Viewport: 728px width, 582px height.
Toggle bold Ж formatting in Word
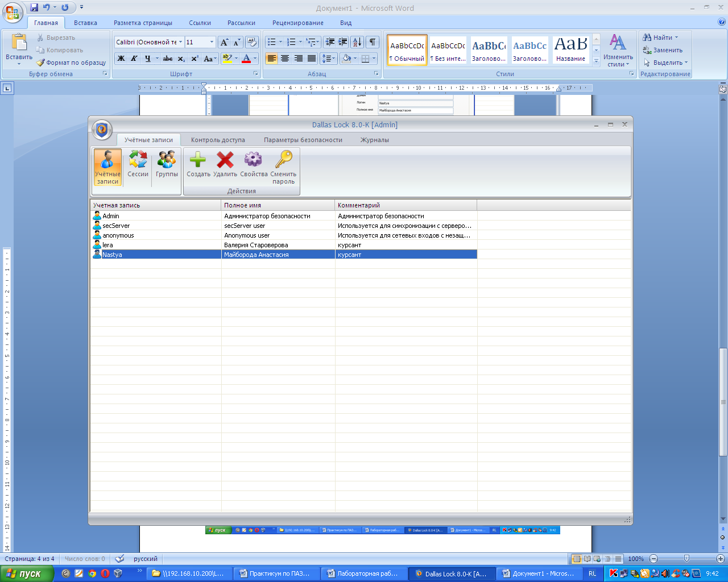tap(121, 59)
